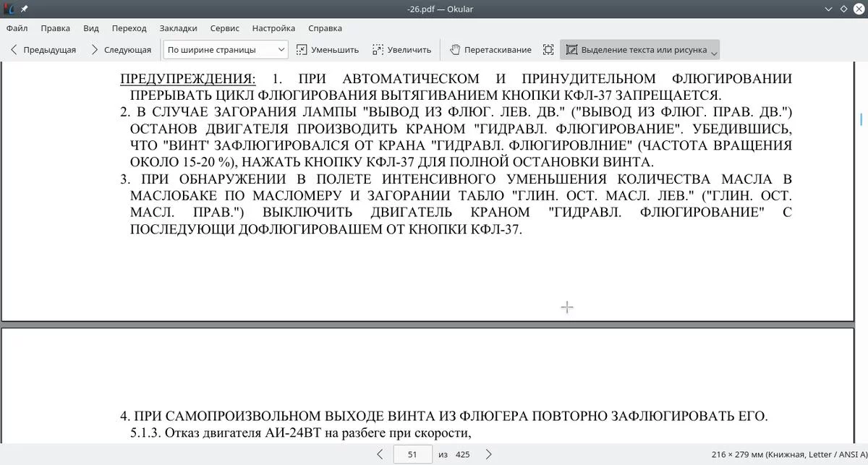Open the Настройка menu

coord(273,28)
